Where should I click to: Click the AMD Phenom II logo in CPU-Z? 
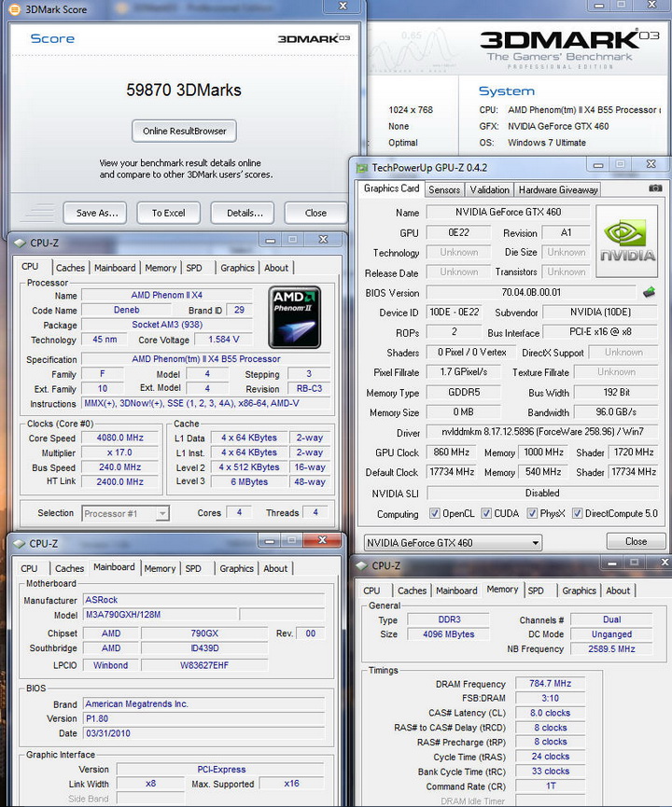295,317
